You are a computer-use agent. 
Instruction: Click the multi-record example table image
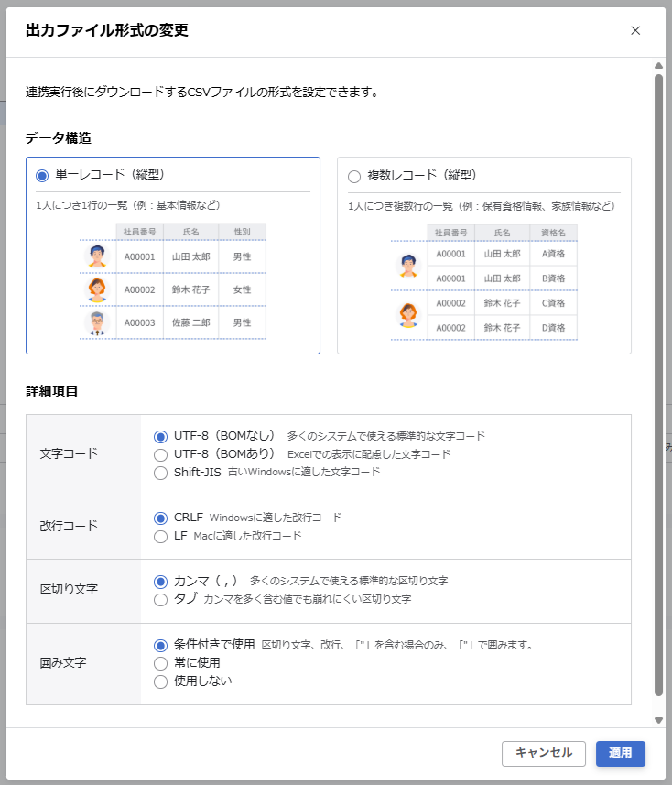point(484,282)
